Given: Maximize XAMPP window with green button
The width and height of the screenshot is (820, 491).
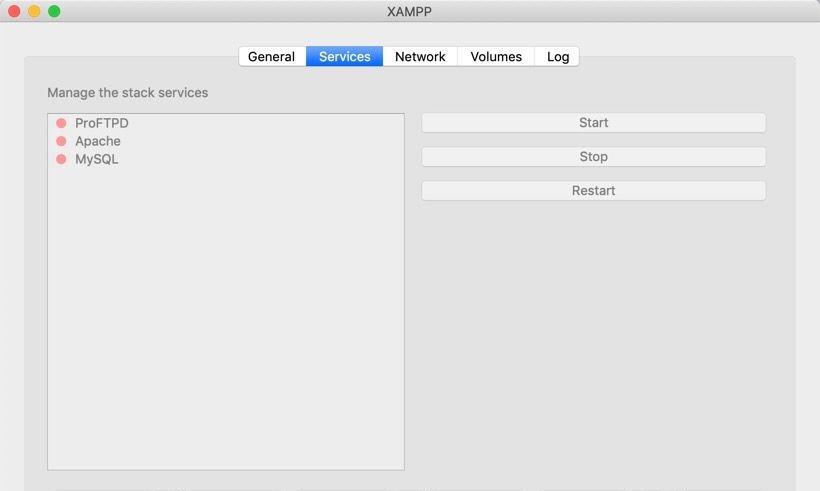Looking at the screenshot, I should (x=54, y=11).
